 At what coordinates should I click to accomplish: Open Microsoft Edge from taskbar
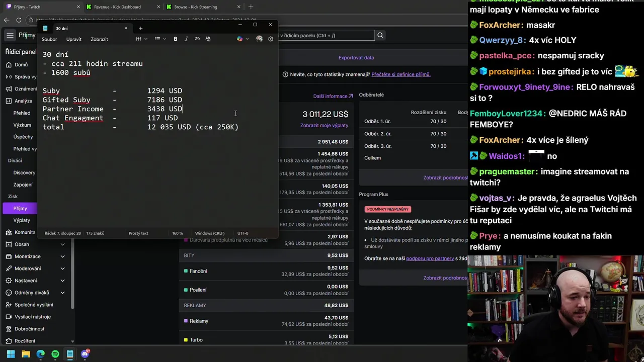(40, 354)
